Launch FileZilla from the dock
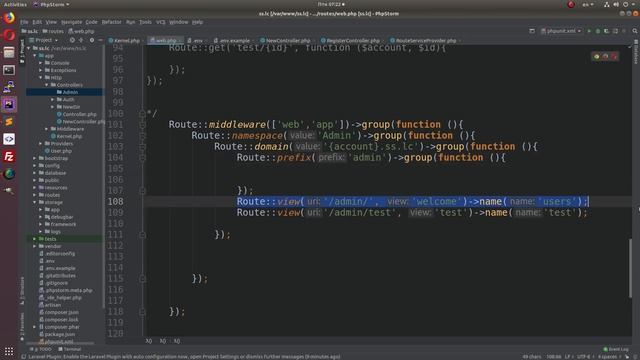Image resolution: width=640 pixels, height=360 pixels. (x=9, y=157)
